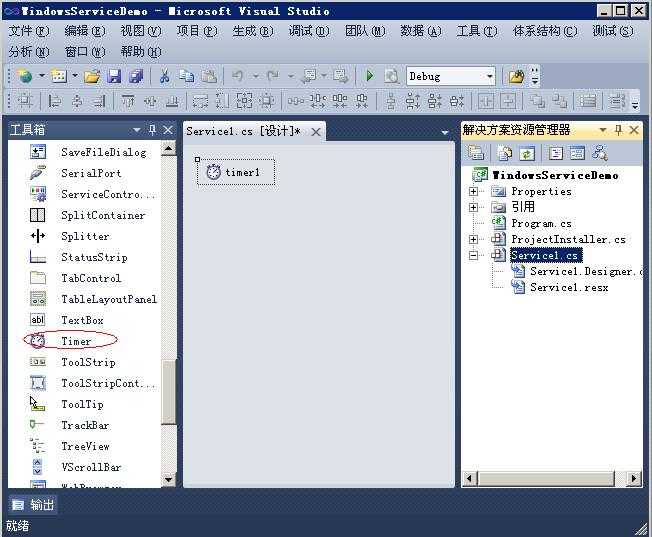Select Timer control in the toolbox
The image size is (652, 537).
click(76, 341)
